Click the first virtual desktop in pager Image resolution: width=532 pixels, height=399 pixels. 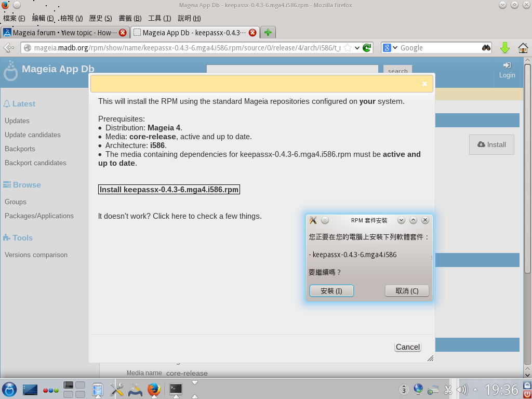(68, 385)
